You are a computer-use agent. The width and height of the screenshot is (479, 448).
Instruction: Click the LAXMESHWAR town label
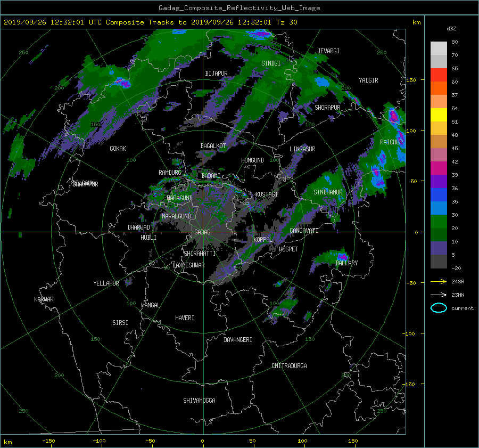(x=188, y=265)
